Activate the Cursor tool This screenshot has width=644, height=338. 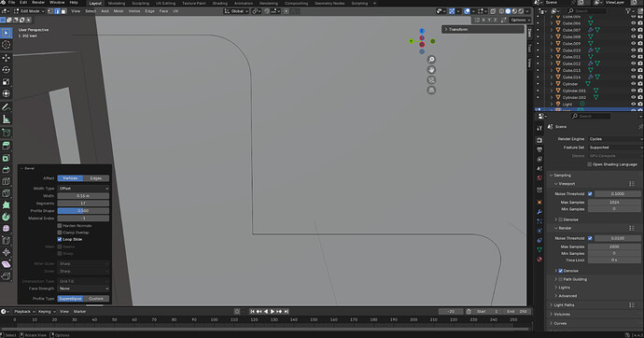pyautogui.click(x=7, y=45)
